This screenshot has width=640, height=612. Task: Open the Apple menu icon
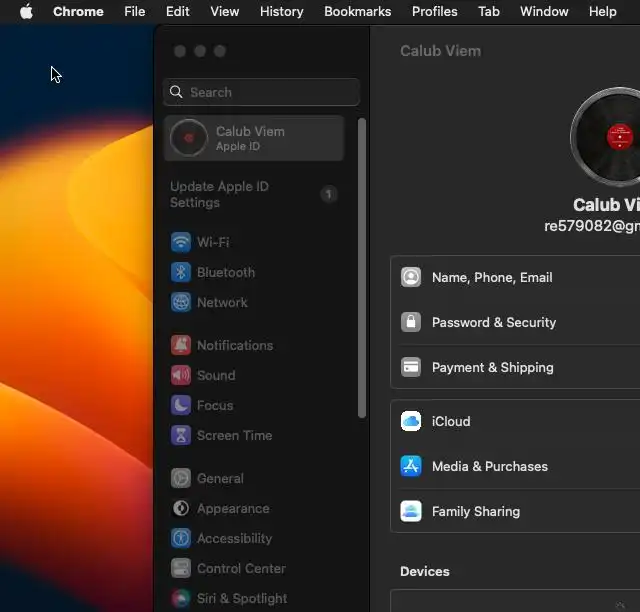point(27,11)
